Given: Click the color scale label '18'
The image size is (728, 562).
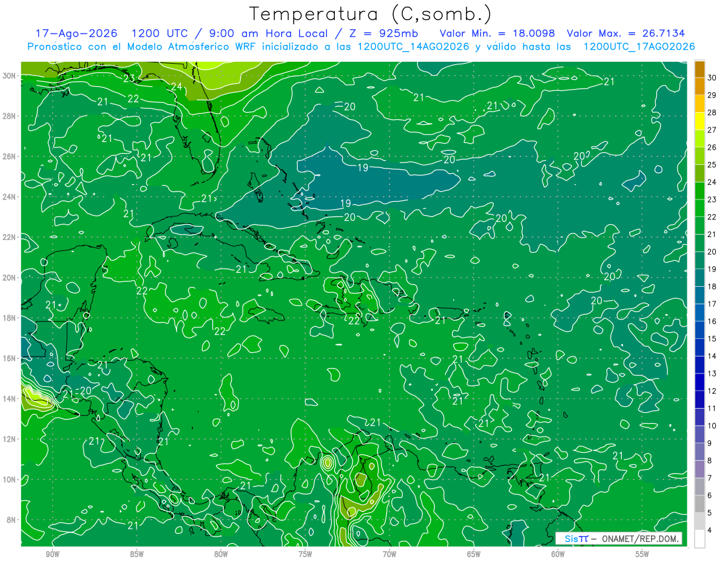Looking at the screenshot, I should click(712, 286).
